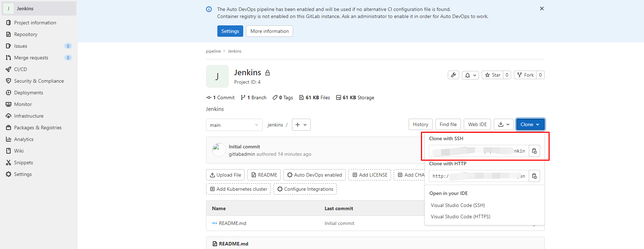Copy the HTTP clone URL
The image size is (644, 249).
(x=534, y=176)
